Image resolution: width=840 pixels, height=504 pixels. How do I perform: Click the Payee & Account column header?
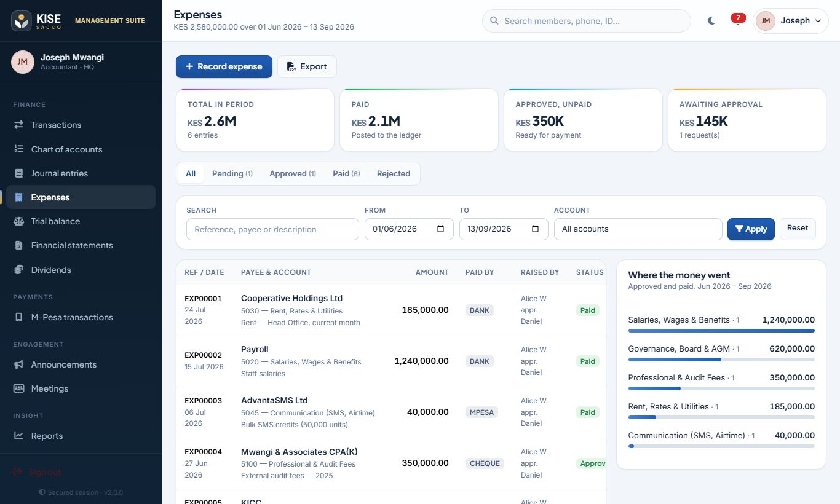coord(276,272)
